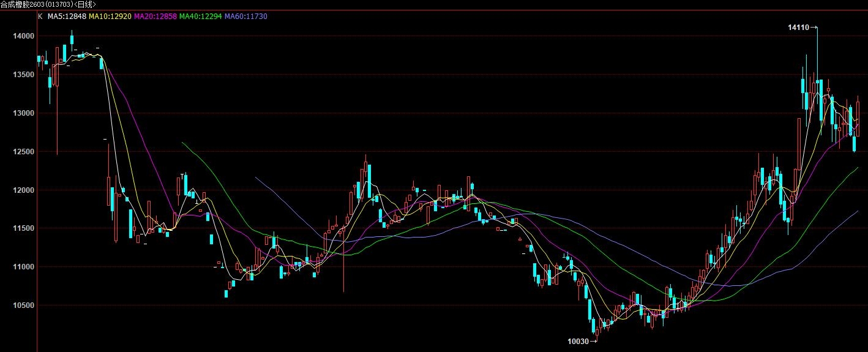Click the 13500 price axis label
This screenshot has height=352, width=868.
pos(23,75)
